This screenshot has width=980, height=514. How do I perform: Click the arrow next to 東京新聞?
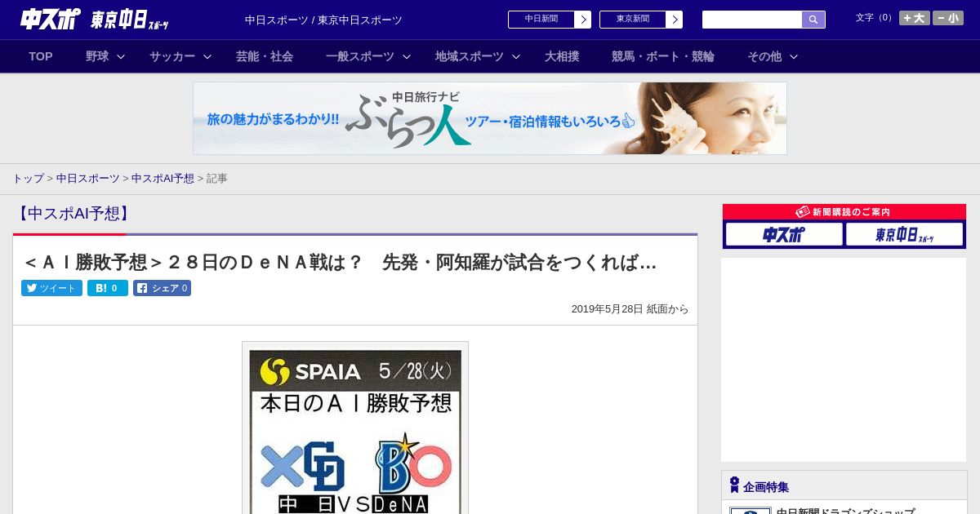click(675, 20)
